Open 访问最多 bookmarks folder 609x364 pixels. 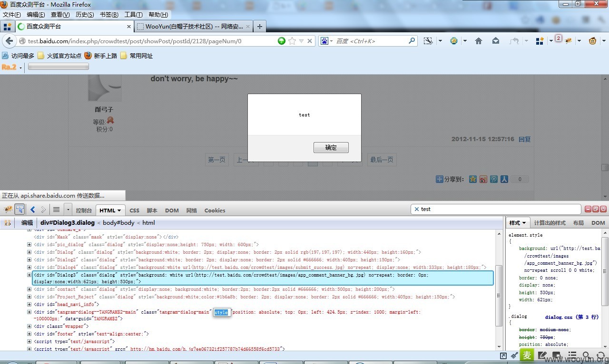(x=18, y=56)
